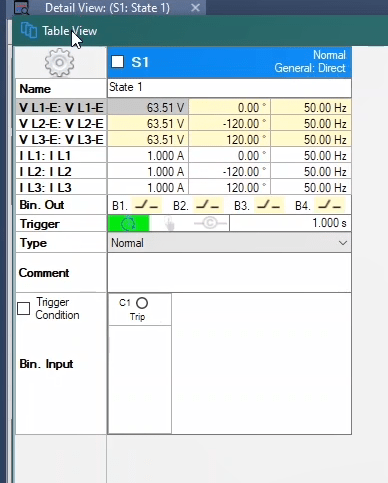The height and width of the screenshot is (483, 388).
Task: Select V L1-E amplitude 63.51 V cell
Action: click(x=148, y=108)
